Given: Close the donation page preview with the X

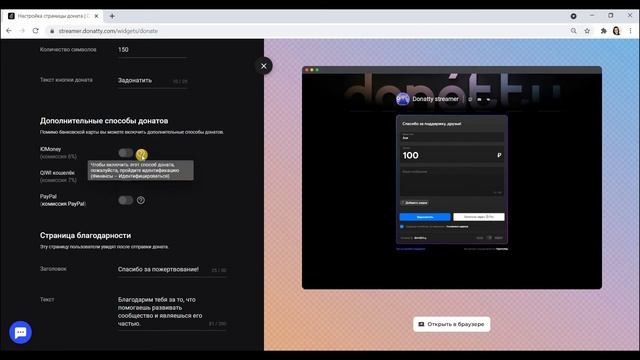Looking at the screenshot, I should (264, 66).
